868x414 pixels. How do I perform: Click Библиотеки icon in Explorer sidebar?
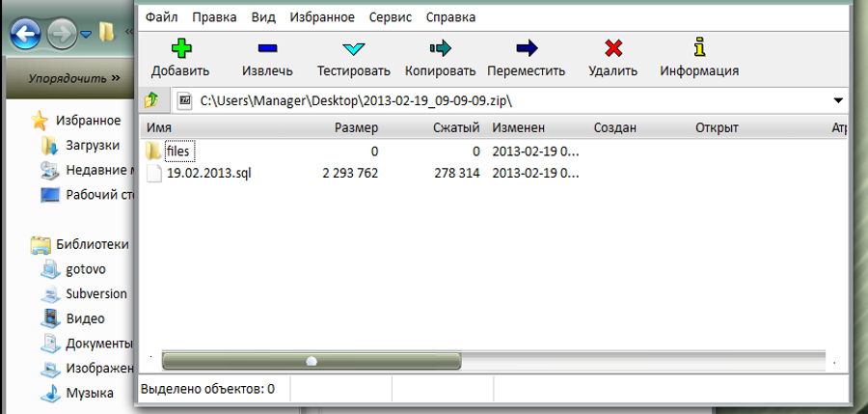41,245
